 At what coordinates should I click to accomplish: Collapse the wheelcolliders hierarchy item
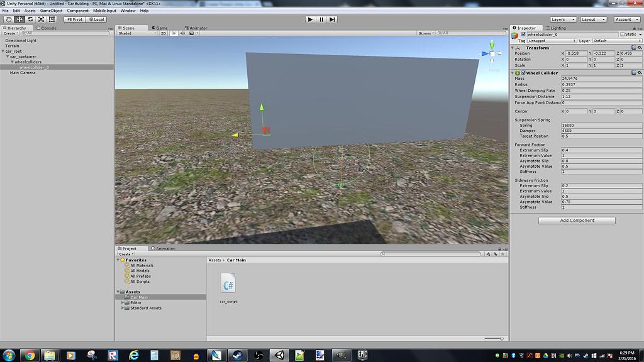(x=13, y=62)
